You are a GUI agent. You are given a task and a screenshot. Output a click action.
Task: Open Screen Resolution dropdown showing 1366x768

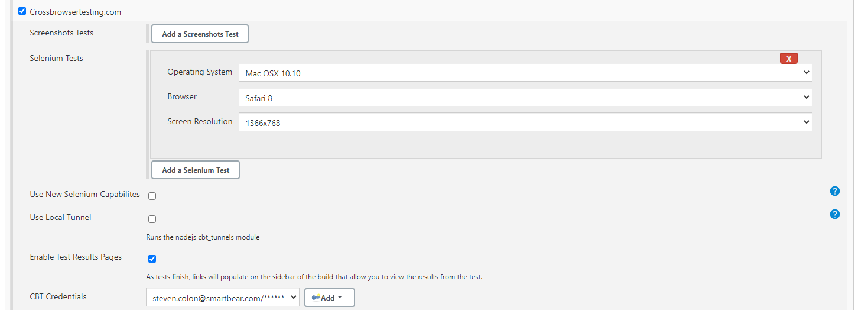tap(525, 122)
